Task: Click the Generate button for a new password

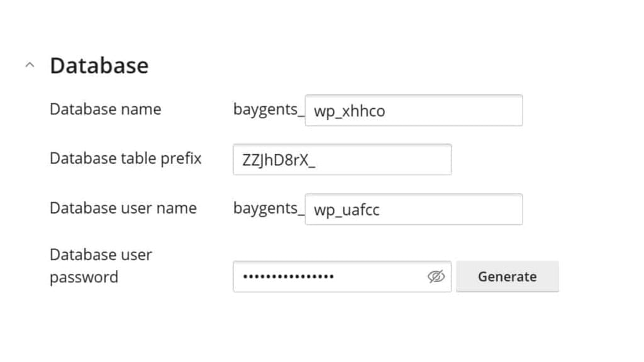Action: pyautogui.click(x=507, y=277)
